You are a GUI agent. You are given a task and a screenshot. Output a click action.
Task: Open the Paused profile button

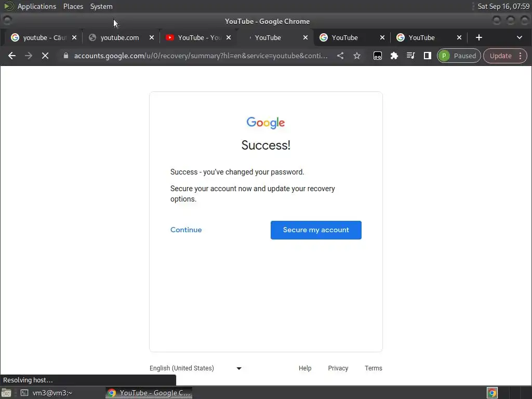pyautogui.click(x=459, y=56)
